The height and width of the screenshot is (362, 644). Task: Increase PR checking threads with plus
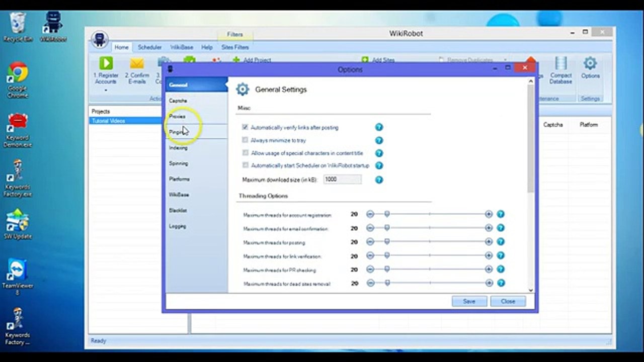point(489,269)
